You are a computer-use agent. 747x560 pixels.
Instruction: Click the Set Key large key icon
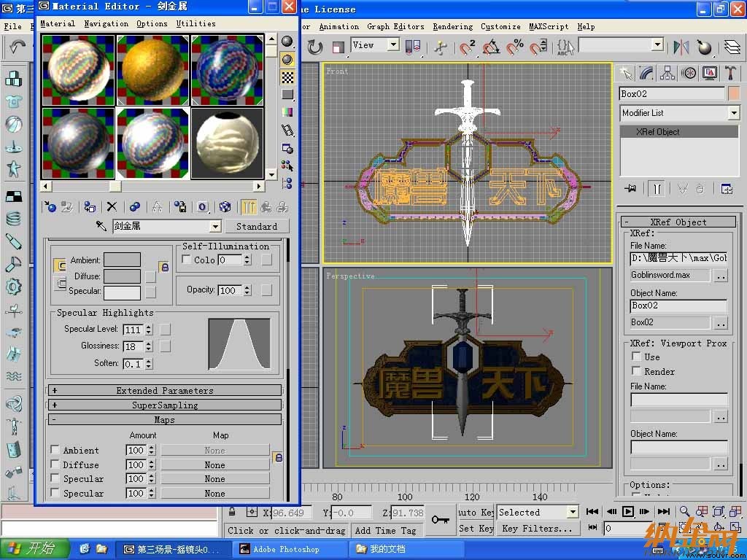click(441, 519)
